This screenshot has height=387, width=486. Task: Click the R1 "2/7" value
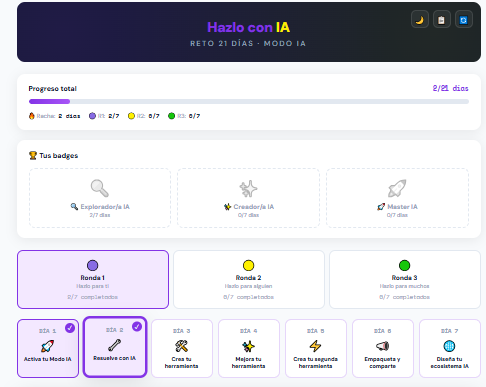pyautogui.click(x=114, y=116)
